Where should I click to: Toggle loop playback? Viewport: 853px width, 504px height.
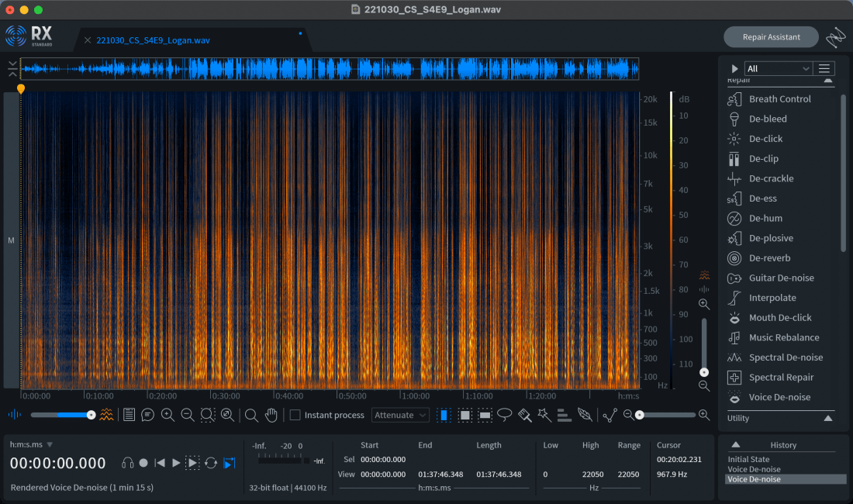tap(211, 463)
